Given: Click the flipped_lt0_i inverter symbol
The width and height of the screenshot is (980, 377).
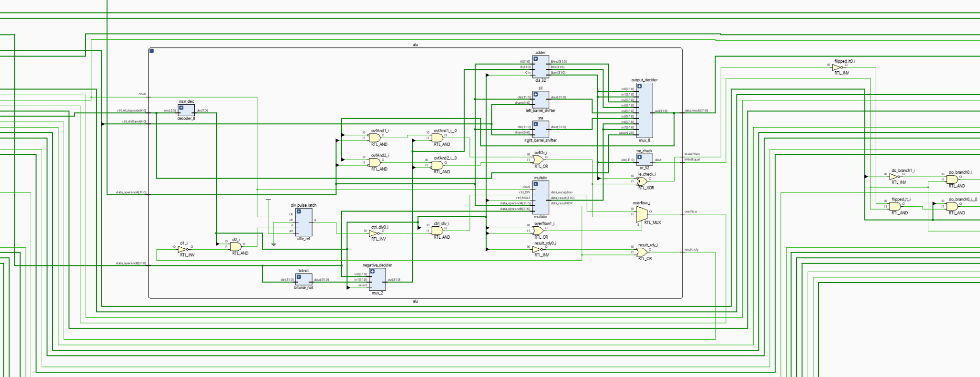Looking at the screenshot, I should (836, 67).
